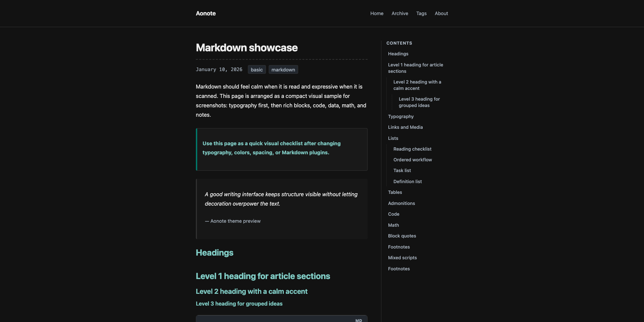Jump to Typography section in contents
This screenshot has width=644, height=322.
click(401, 116)
